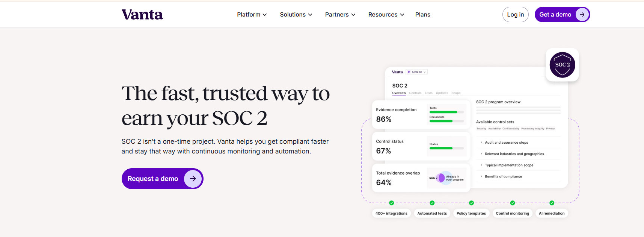Click the SOC 2 shield badge
Viewport: 644px width, 237px height.
pyautogui.click(x=562, y=65)
